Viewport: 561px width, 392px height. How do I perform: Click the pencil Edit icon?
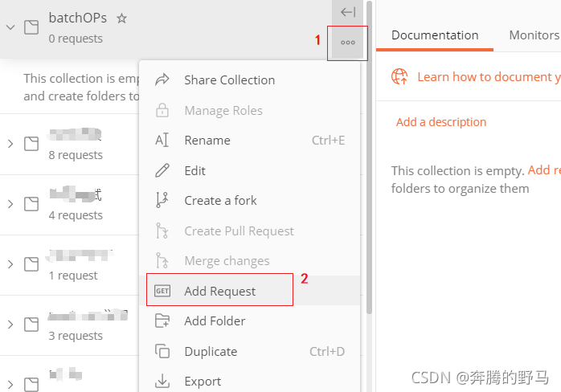162,170
